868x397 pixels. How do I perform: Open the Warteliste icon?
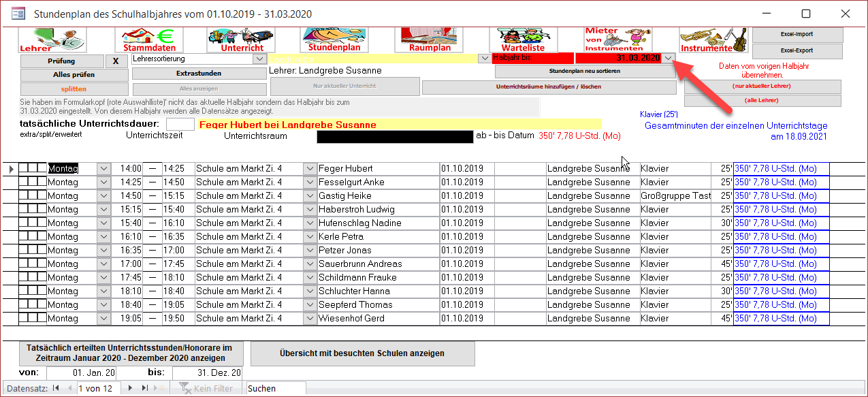523,39
